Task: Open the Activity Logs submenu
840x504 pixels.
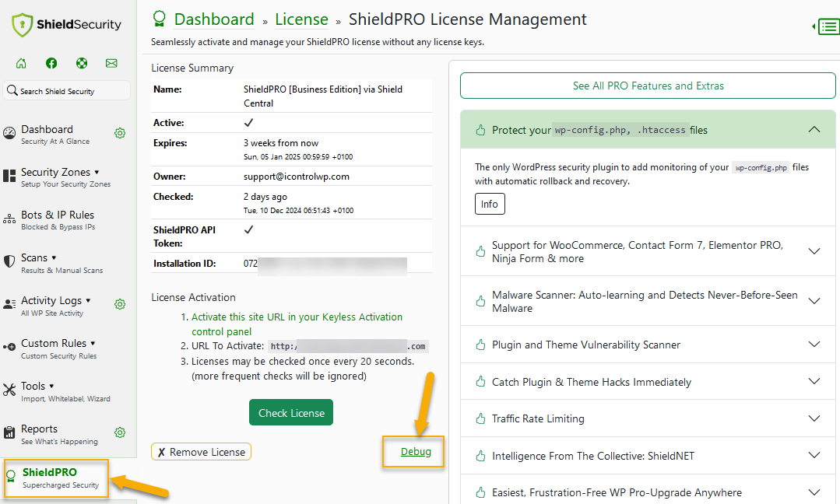Action: (x=56, y=306)
